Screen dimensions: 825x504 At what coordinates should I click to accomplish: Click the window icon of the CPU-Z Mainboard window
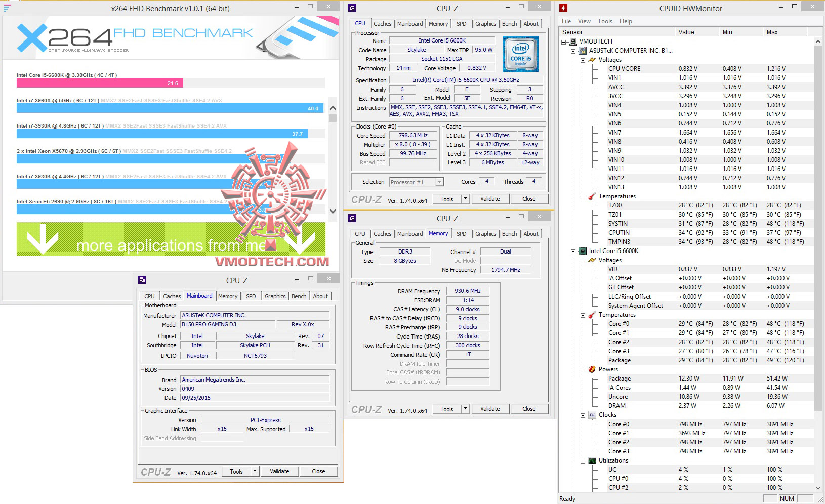(142, 280)
